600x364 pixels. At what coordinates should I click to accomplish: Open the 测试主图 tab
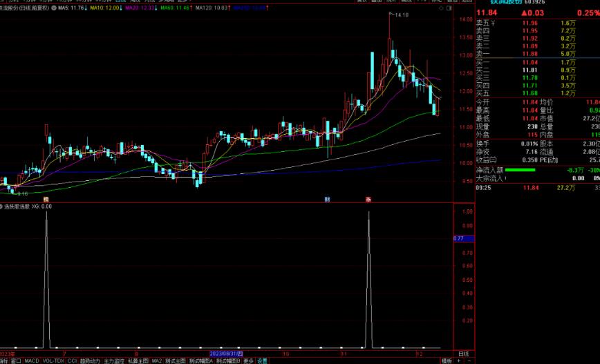point(176,361)
